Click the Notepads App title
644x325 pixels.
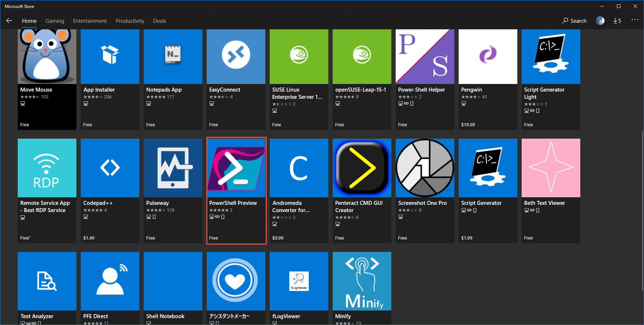tap(164, 90)
